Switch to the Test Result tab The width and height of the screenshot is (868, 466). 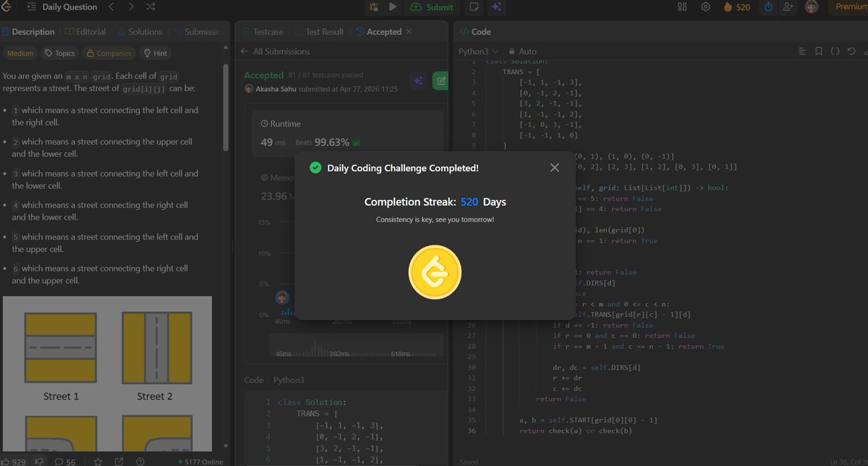pos(319,32)
